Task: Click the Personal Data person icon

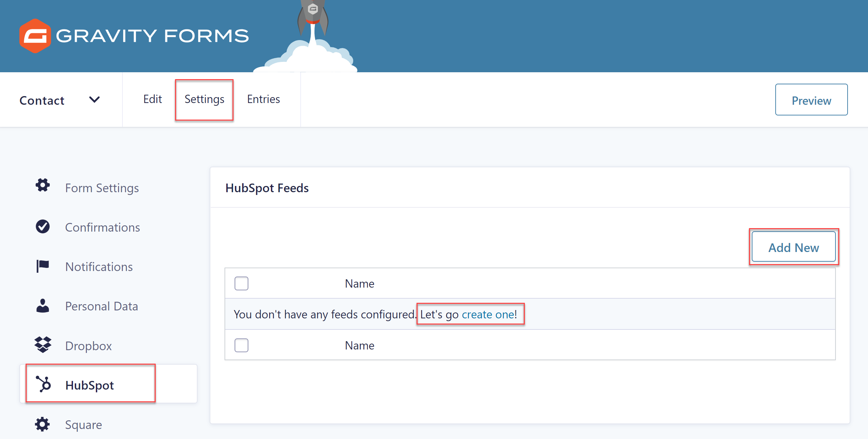Action: [43, 306]
